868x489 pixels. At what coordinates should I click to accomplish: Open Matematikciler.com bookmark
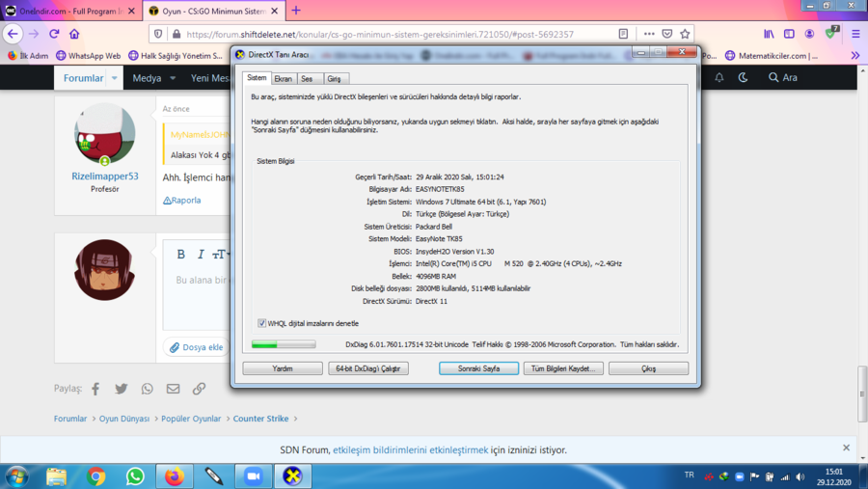click(x=772, y=55)
